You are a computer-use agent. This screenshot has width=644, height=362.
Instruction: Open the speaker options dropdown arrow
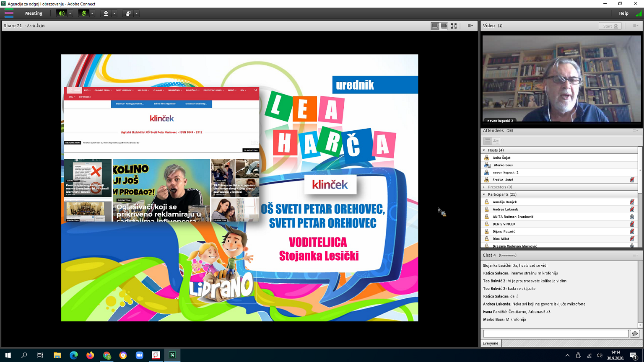(70, 13)
